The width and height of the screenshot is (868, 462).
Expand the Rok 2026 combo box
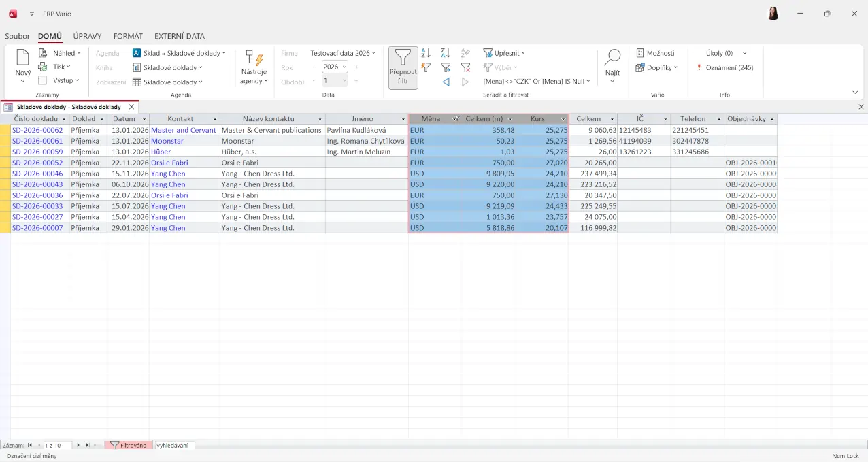click(344, 67)
